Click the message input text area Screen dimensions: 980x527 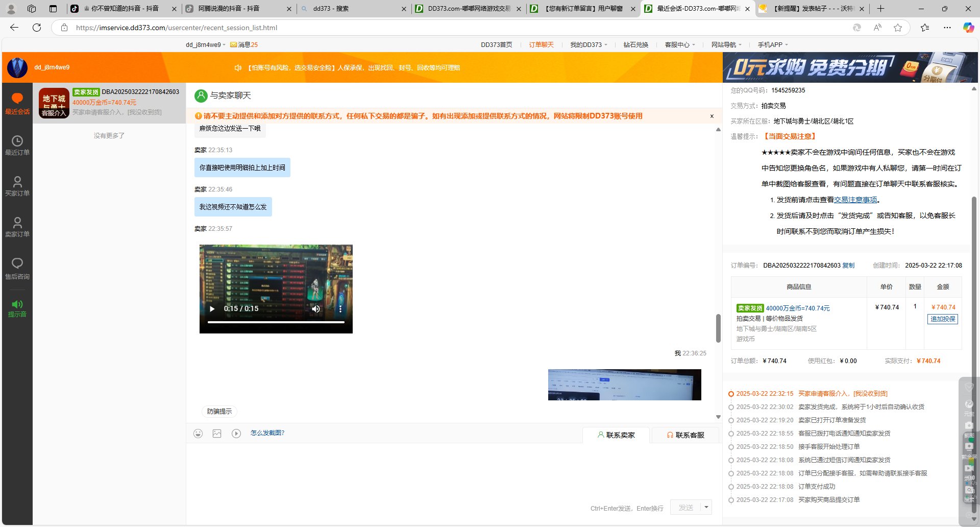pos(454,470)
